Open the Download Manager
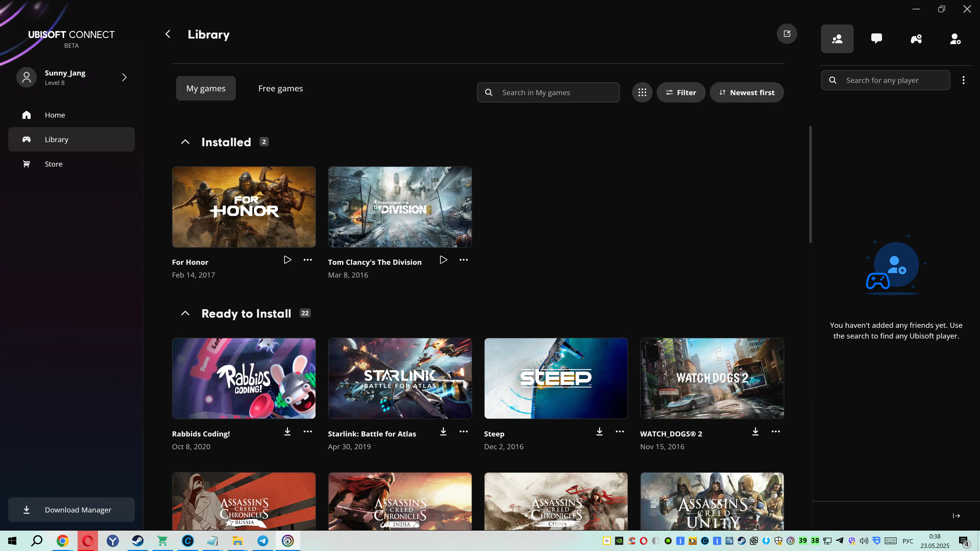This screenshot has height=551, width=980. tap(71, 510)
